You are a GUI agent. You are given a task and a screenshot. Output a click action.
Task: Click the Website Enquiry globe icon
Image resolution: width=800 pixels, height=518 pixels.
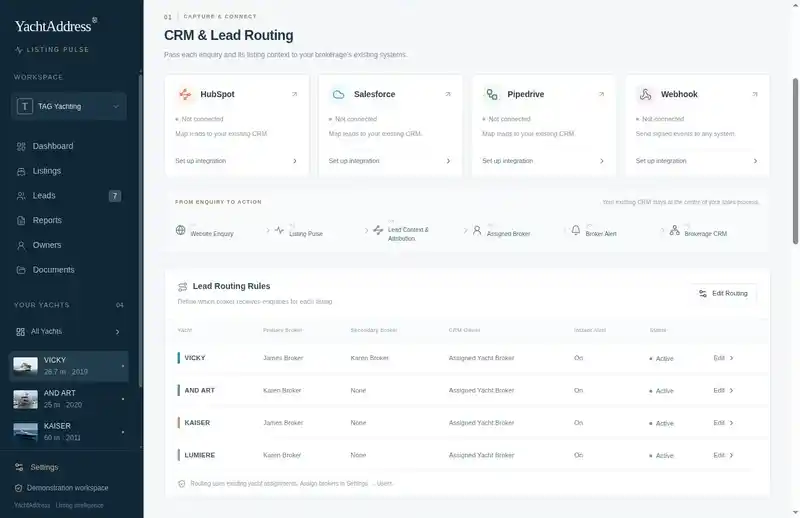click(181, 230)
